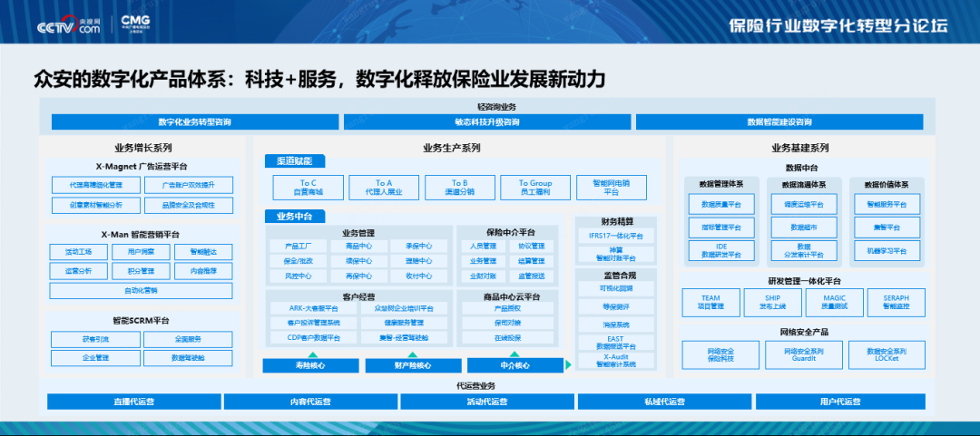Click the EAST 数据报送平台 cell
Screen dimensions: 980x436
click(615, 342)
